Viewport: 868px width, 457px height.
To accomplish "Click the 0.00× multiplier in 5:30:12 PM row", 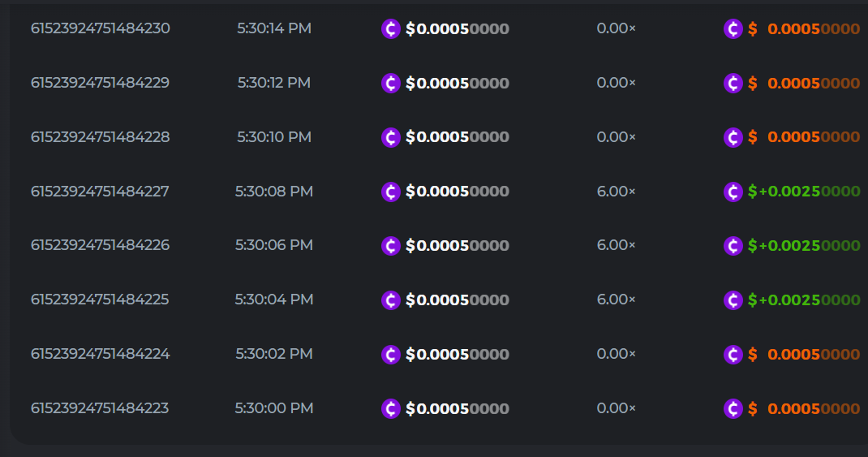I will (616, 83).
